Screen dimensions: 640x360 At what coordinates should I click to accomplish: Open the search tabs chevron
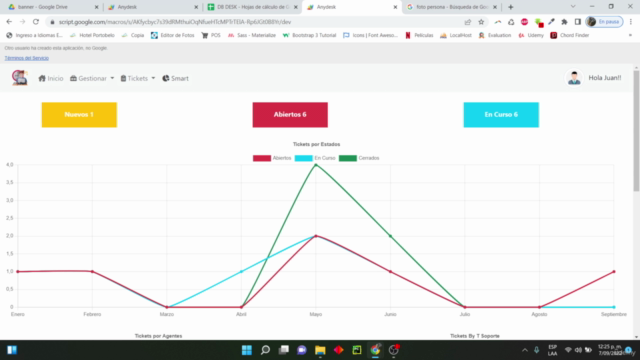pyautogui.click(x=573, y=7)
